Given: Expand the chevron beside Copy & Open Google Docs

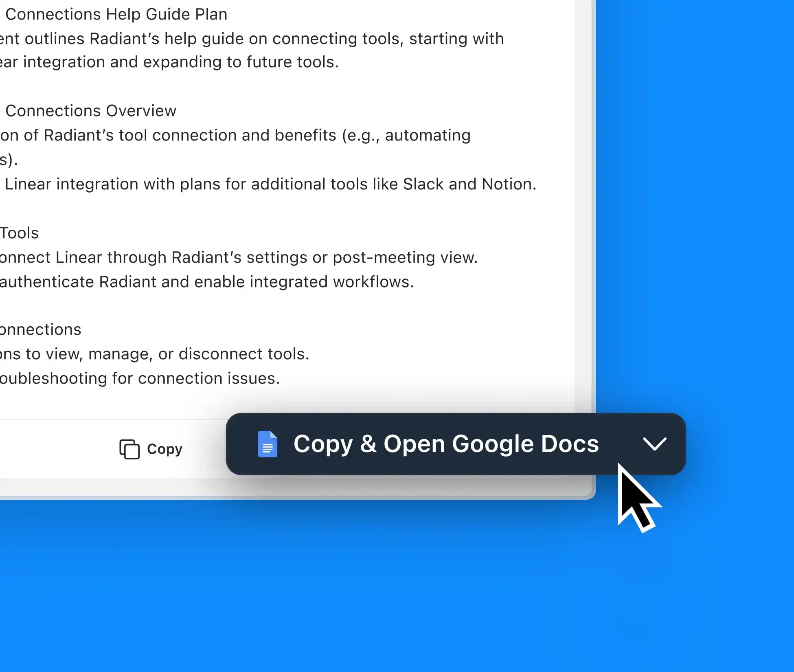Looking at the screenshot, I should (x=654, y=444).
